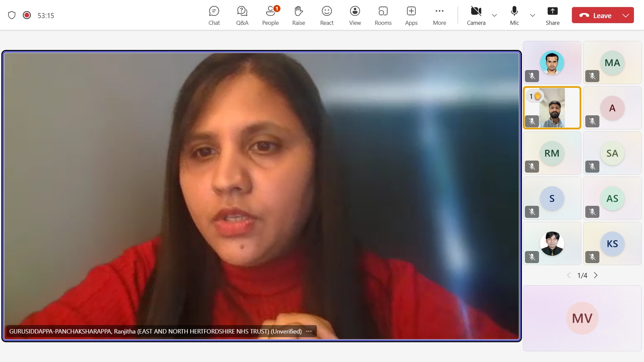This screenshot has width=644, height=362.
Task: Open the Chat panel
Action: pyautogui.click(x=214, y=15)
